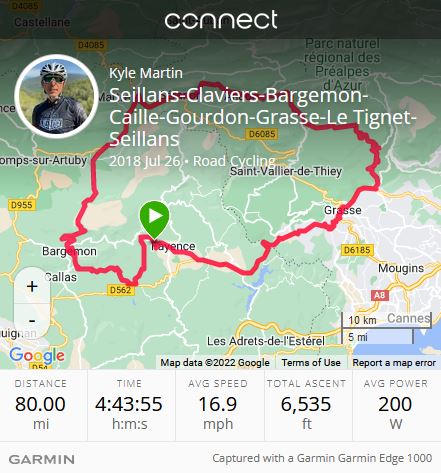This screenshot has height=473, width=441.
Task: Click the D6085 road badge
Action: pyautogui.click(x=262, y=134)
